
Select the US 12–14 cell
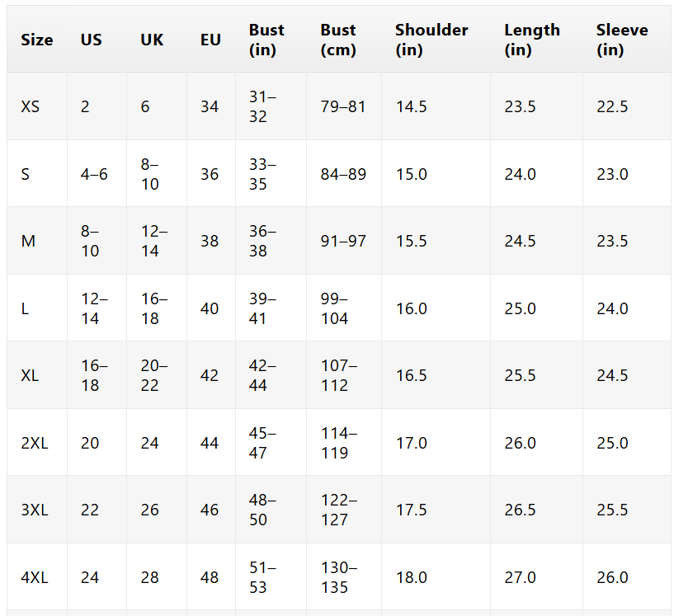(x=97, y=308)
